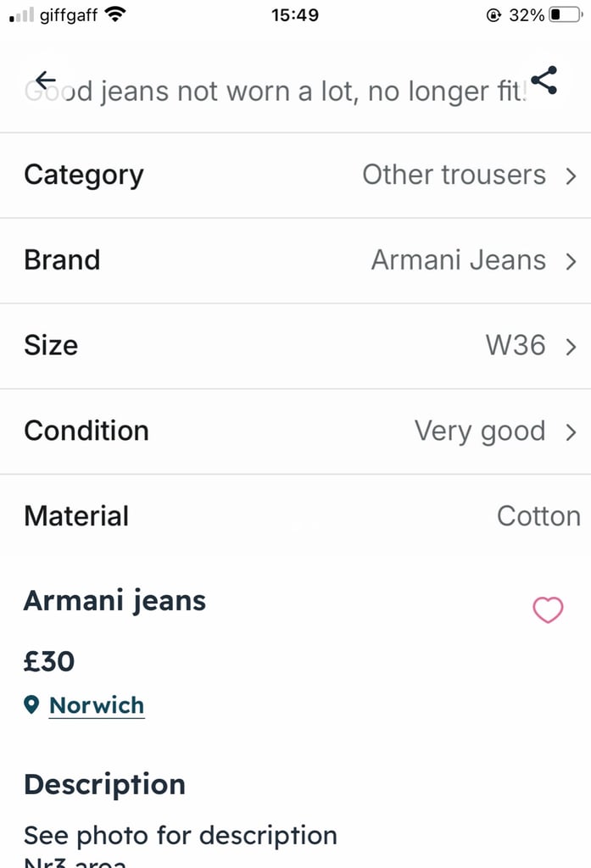Tap the back arrow icon
The image size is (591, 868).
(46, 81)
